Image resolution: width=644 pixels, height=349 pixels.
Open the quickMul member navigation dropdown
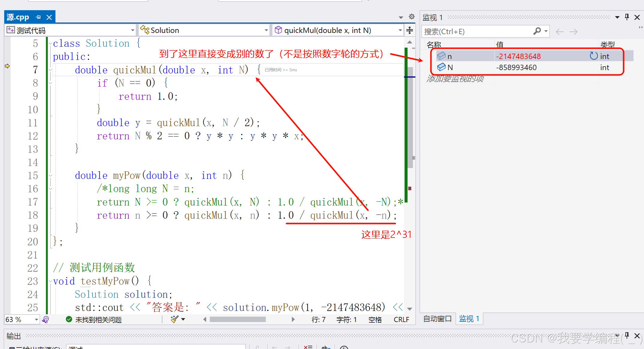(x=400, y=30)
